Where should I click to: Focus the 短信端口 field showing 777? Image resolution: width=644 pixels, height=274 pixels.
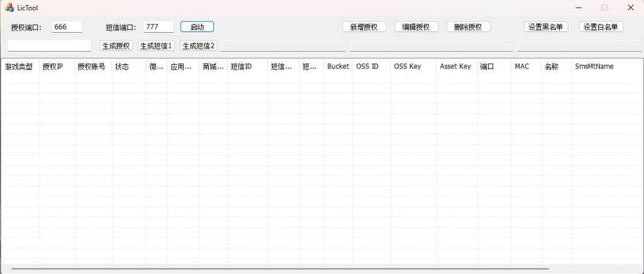point(158,27)
